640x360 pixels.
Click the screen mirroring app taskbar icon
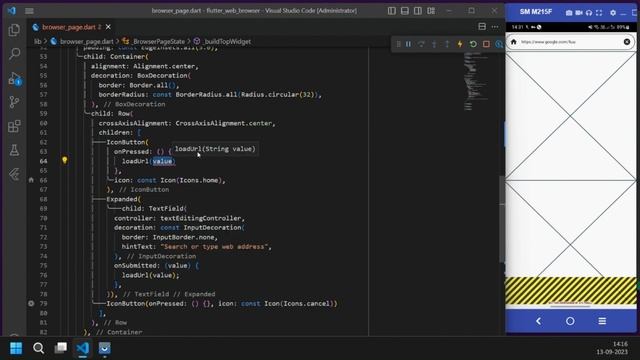104,348
